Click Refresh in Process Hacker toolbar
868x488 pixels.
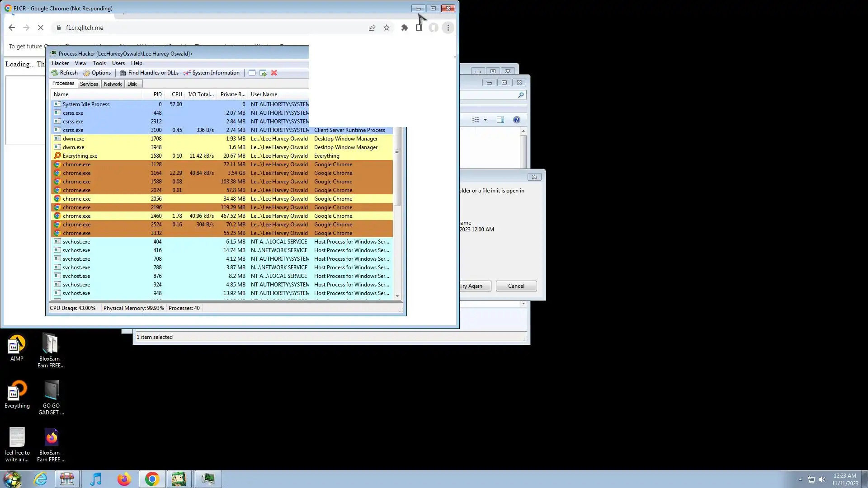point(65,73)
